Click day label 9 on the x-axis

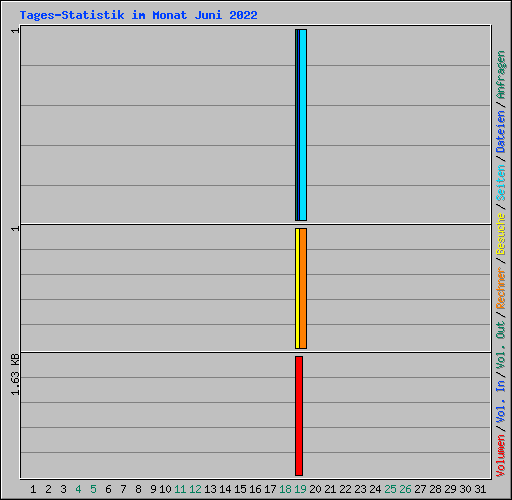pos(153,489)
